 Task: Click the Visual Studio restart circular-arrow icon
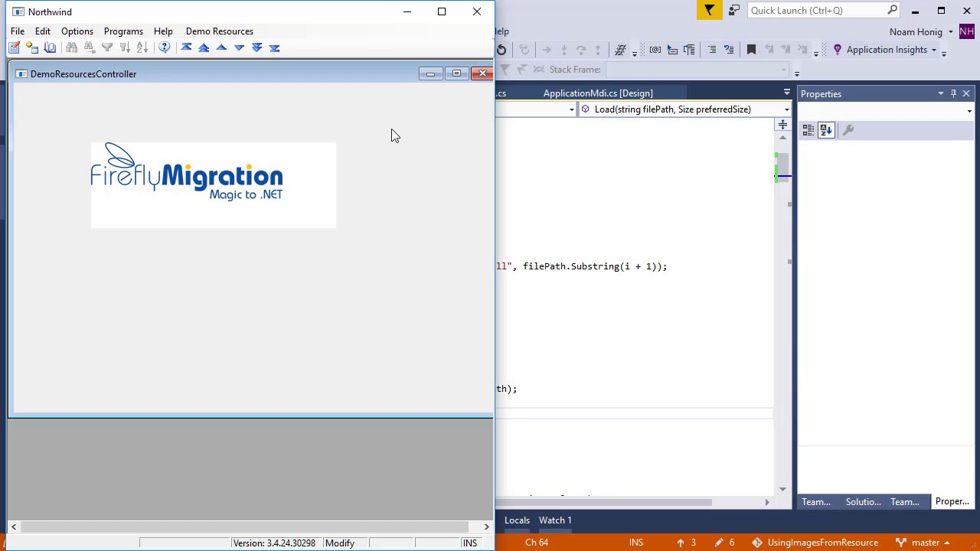point(501,50)
